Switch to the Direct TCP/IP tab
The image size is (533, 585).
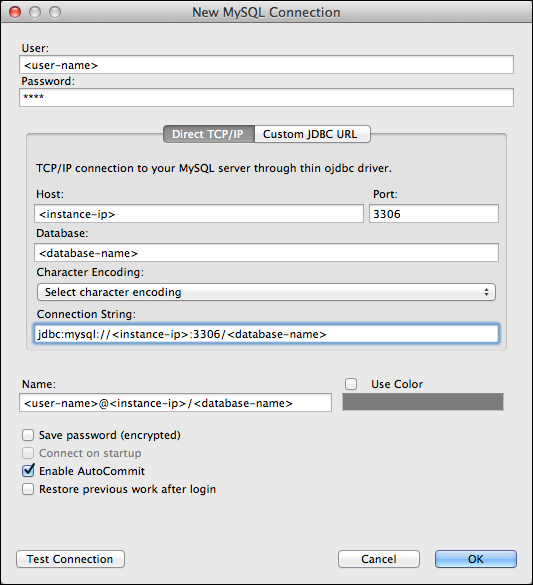(x=209, y=134)
